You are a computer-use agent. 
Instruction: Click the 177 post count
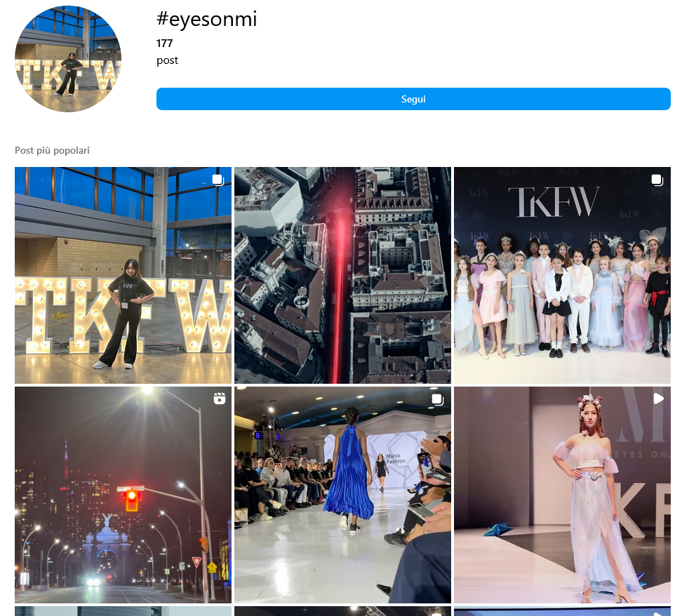click(x=165, y=43)
